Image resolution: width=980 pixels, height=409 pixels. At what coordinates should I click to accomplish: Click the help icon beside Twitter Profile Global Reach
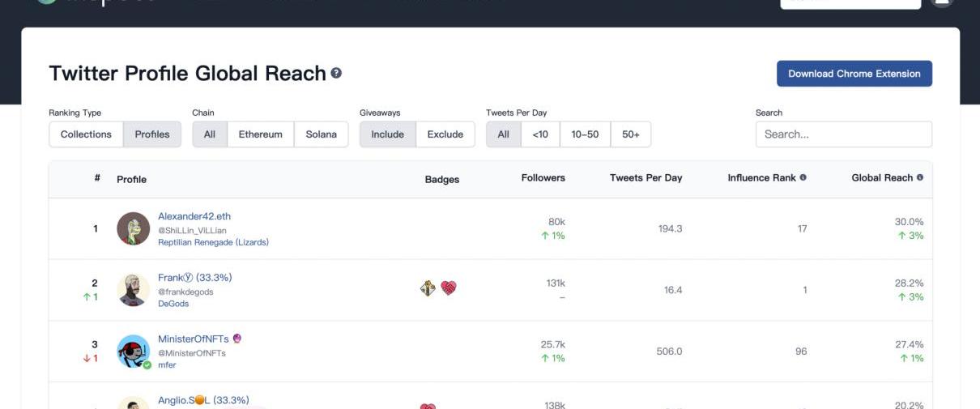pyautogui.click(x=336, y=73)
